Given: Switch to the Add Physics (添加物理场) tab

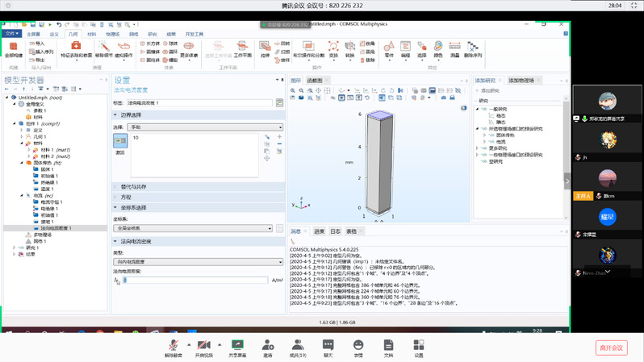Looking at the screenshot, I should 521,81.
